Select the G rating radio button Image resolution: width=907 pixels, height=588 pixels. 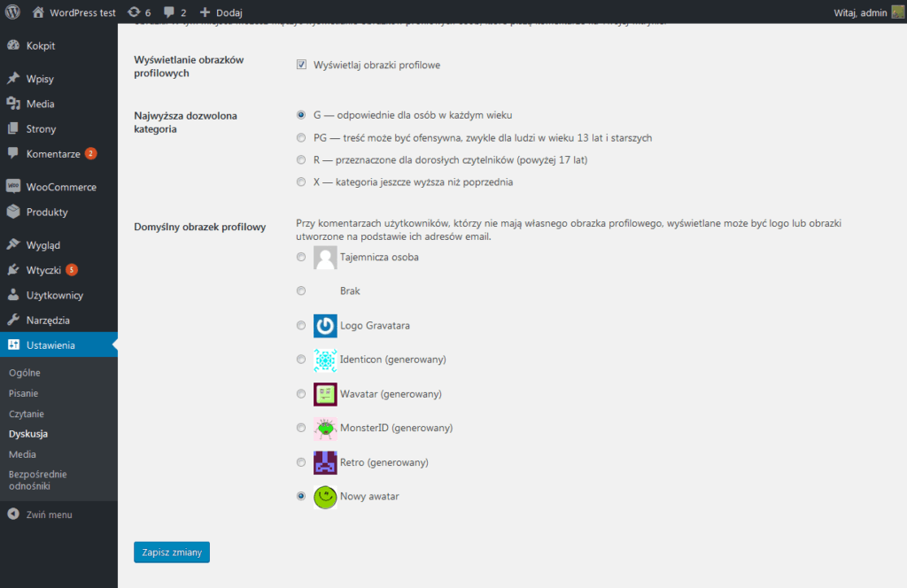pos(301,114)
